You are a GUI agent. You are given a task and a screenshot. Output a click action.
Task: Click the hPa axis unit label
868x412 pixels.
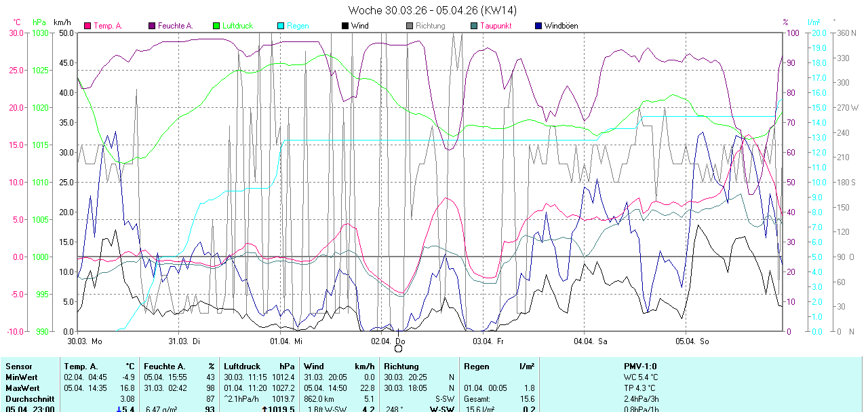[x=39, y=22]
